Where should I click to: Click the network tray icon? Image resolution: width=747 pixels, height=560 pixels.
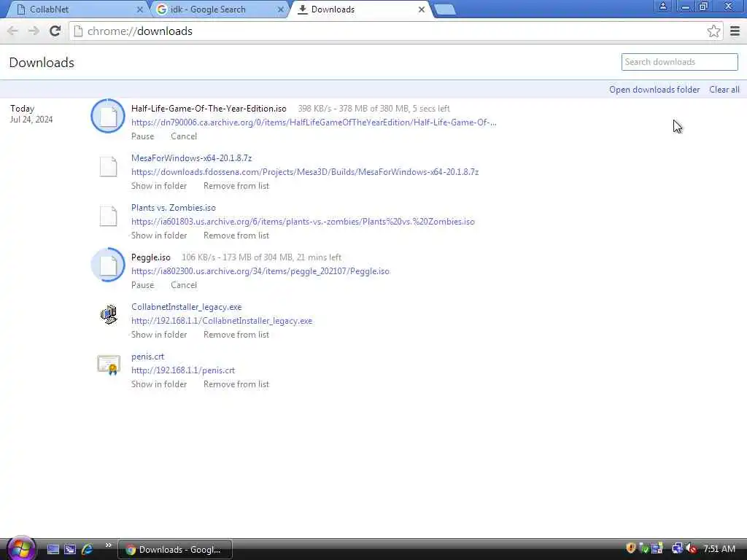(x=676, y=548)
